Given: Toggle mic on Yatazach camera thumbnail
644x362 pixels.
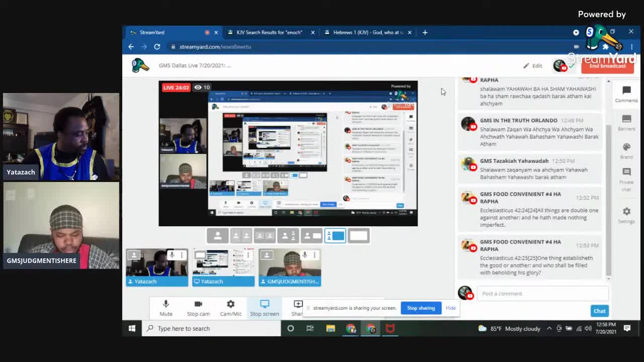Looking at the screenshot, I should 172,255.
